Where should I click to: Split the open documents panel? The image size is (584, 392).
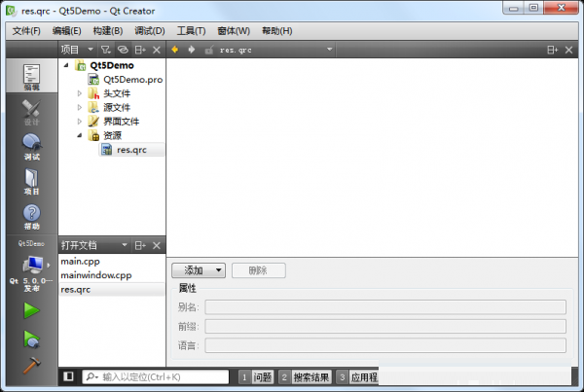tap(140, 245)
